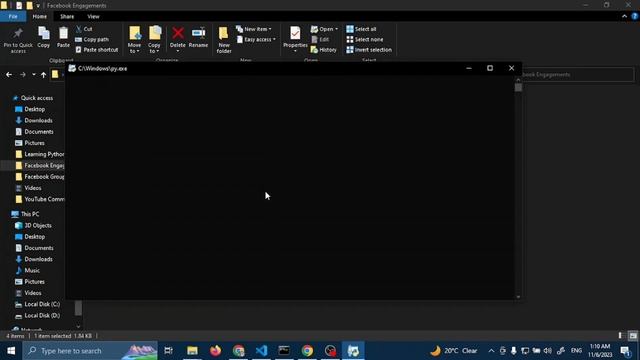
Task: Open the Open dropdown in ribbon
Action: [324, 29]
